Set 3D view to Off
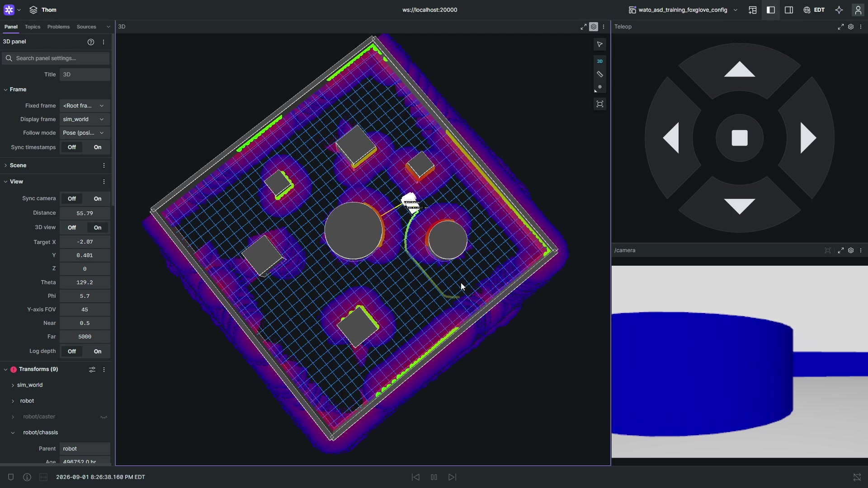 click(x=72, y=228)
